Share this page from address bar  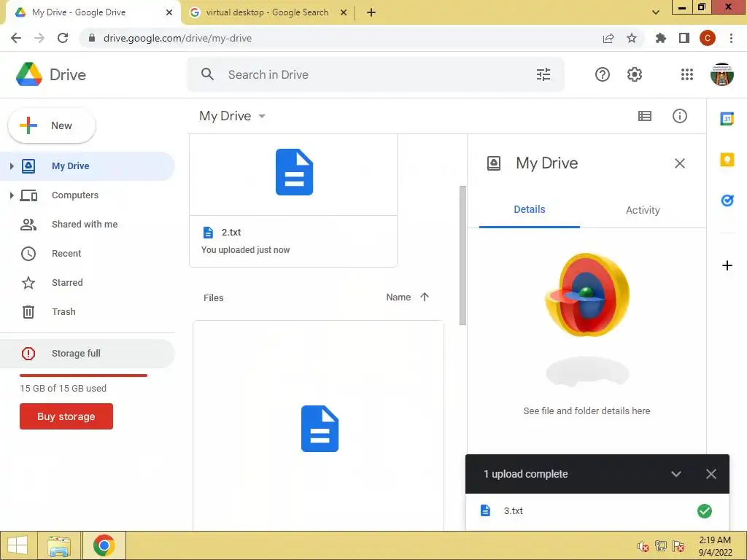(x=608, y=38)
